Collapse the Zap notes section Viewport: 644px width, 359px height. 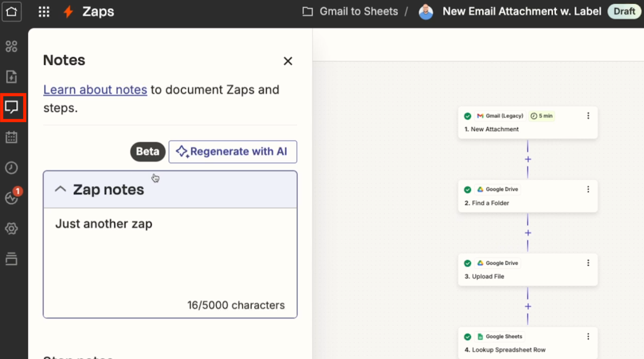coord(60,189)
